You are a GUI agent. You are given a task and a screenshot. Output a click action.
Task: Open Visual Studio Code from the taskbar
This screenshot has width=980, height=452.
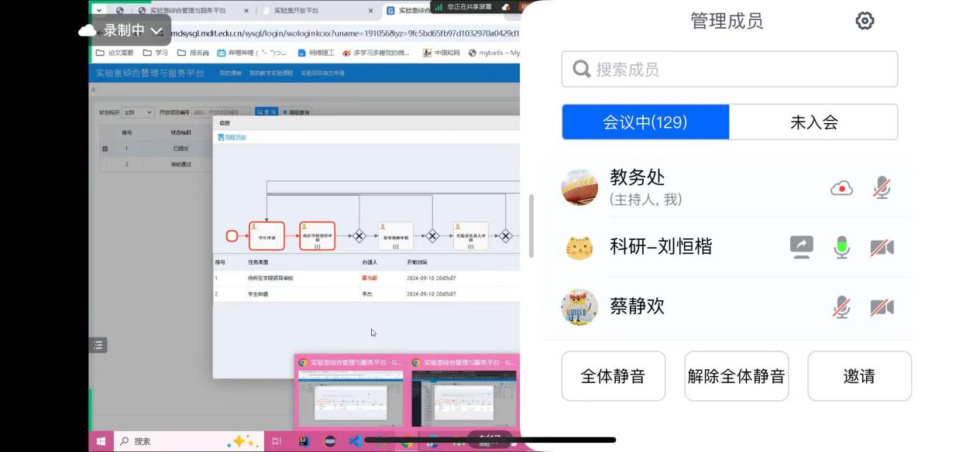pos(355,441)
